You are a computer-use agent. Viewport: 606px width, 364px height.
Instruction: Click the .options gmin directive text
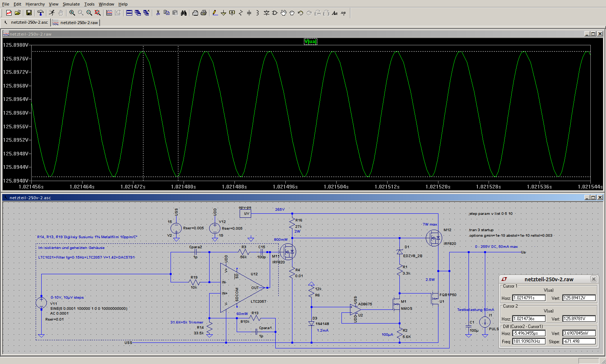511,236
